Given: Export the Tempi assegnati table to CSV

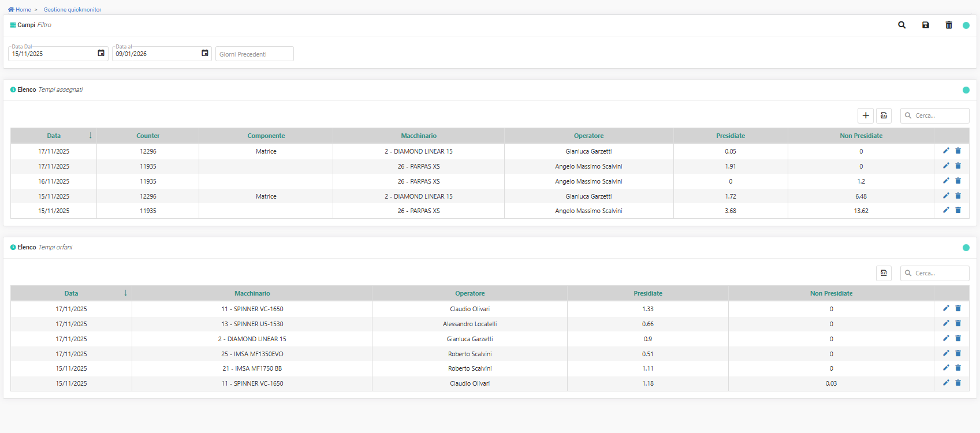Looking at the screenshot, I should 884,115.
